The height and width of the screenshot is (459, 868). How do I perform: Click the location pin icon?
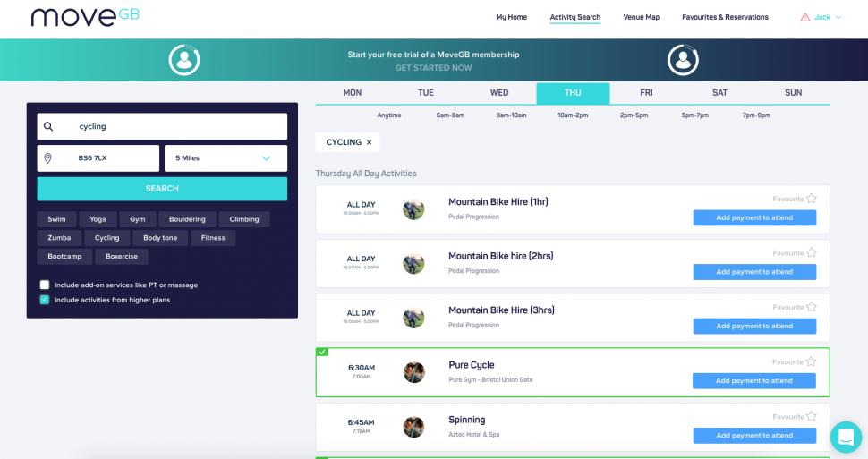click(48, 158)
